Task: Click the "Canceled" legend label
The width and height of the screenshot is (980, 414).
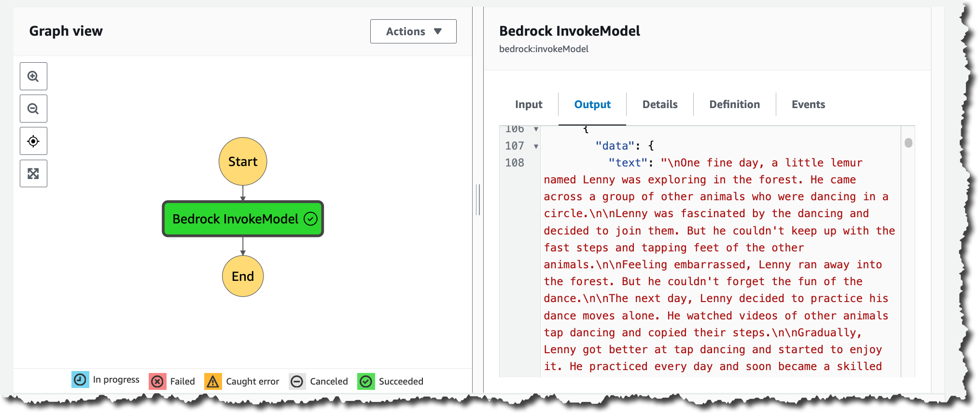Action: coord(329,382)
